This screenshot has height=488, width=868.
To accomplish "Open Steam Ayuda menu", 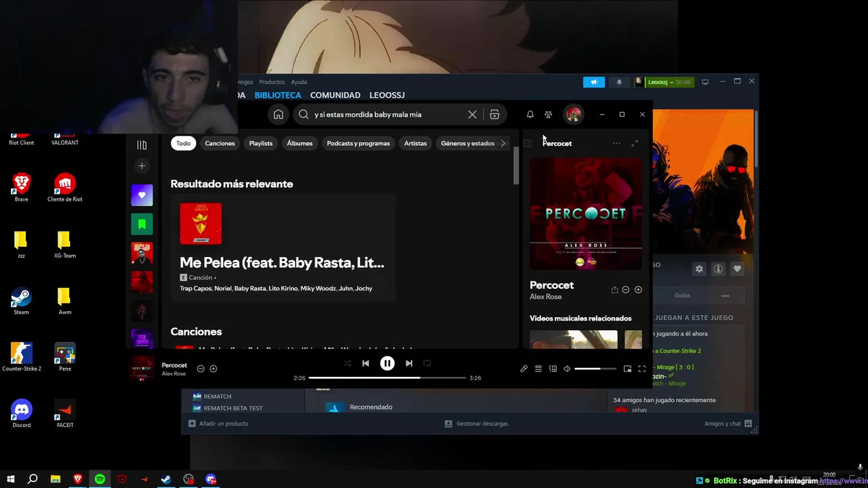I will (x=299, y=82).
